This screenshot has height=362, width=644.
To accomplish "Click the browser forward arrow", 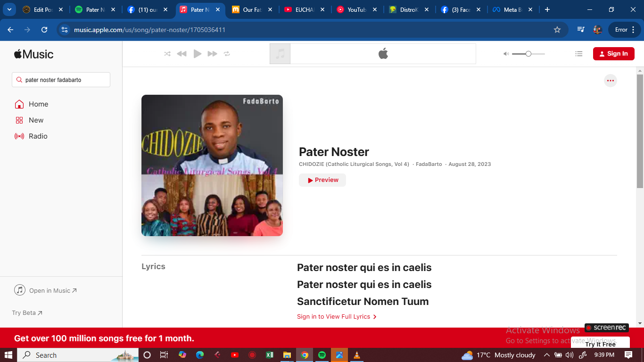I will (x=27, y=30).
